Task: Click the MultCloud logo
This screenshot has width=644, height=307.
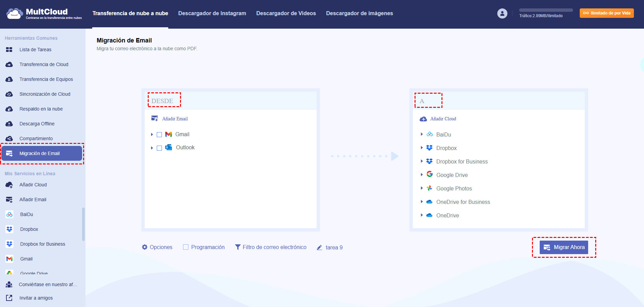Action: pos(44,13)
